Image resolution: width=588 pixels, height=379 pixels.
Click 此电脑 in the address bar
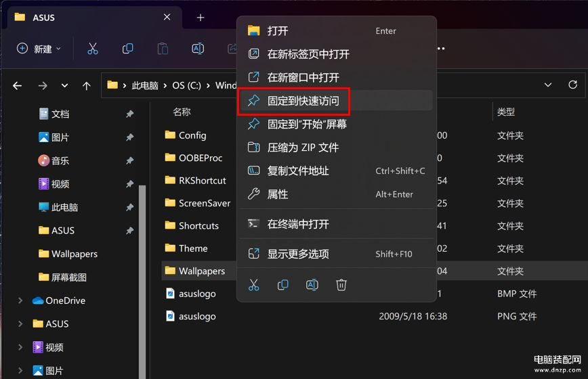[145, 86]
